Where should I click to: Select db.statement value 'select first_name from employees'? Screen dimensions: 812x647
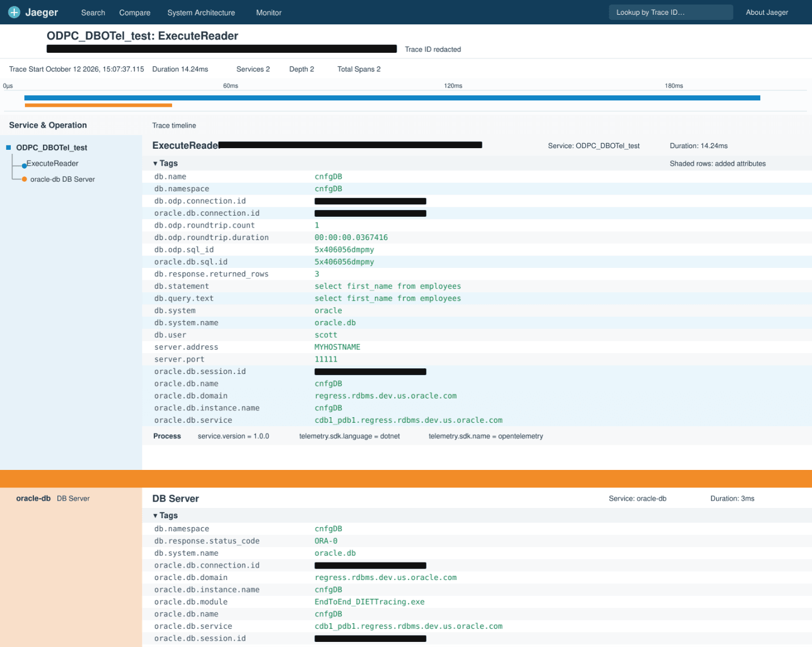[x=388, y=286]
